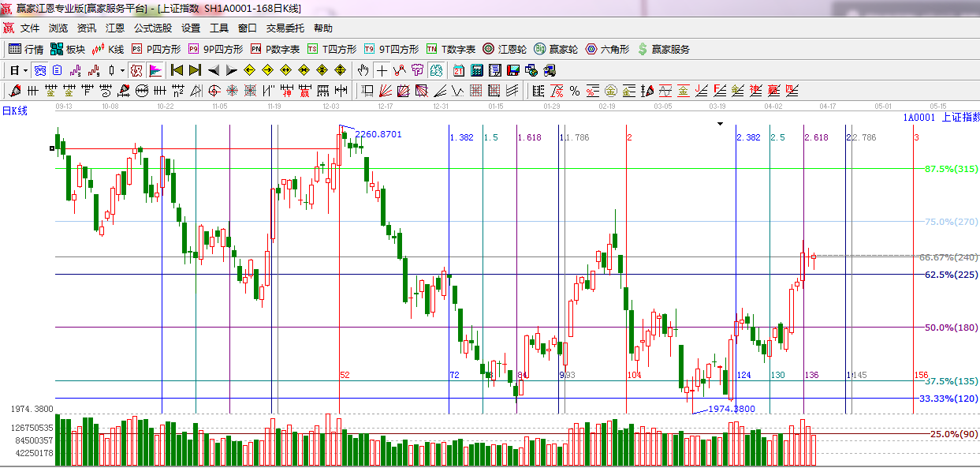Open the 公式选股 menu

pyautogui.click(x=152, y=28)
